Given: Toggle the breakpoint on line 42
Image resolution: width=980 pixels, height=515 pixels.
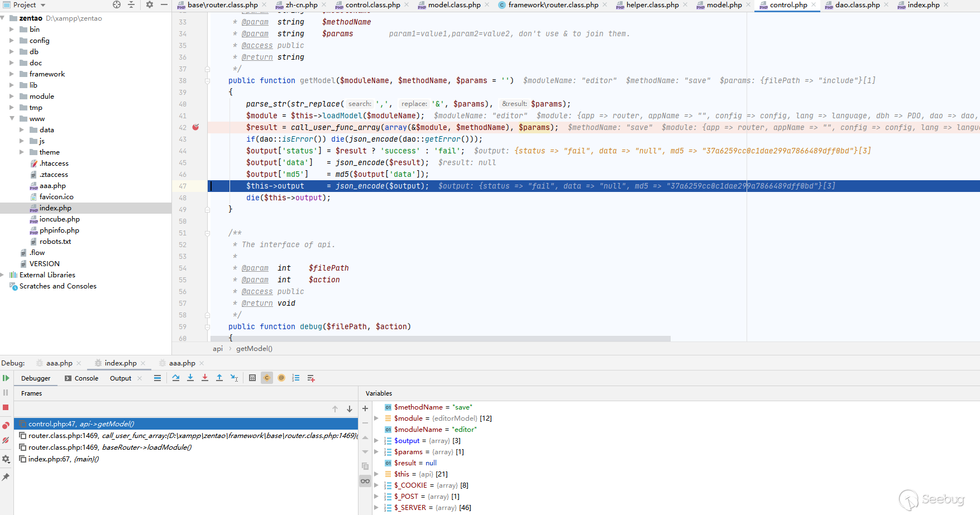Looking at the screenshot, I should tap(195, 127).
